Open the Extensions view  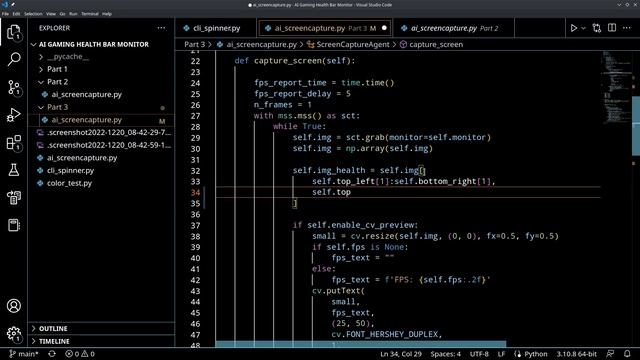click(x=13, y=143)
